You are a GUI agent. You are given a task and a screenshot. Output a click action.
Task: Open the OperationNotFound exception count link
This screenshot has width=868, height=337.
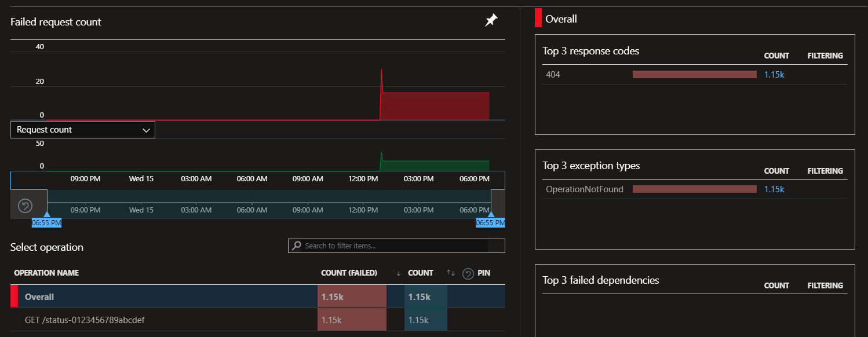tap(774, 189)
